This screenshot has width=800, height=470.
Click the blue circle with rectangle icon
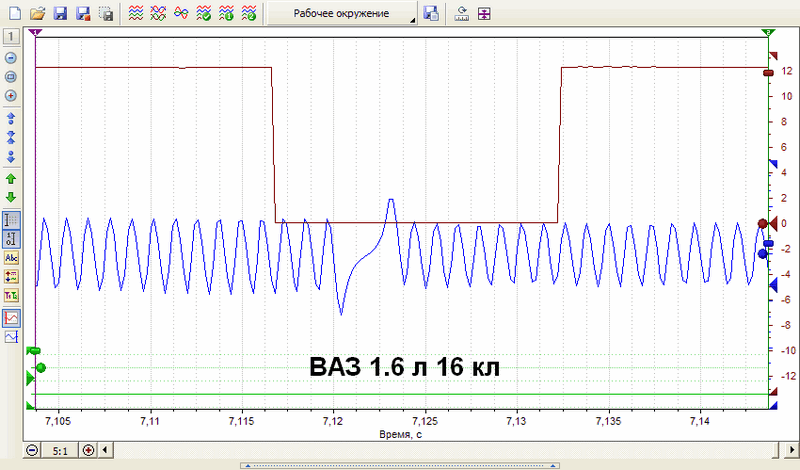[x=11, y=77]
